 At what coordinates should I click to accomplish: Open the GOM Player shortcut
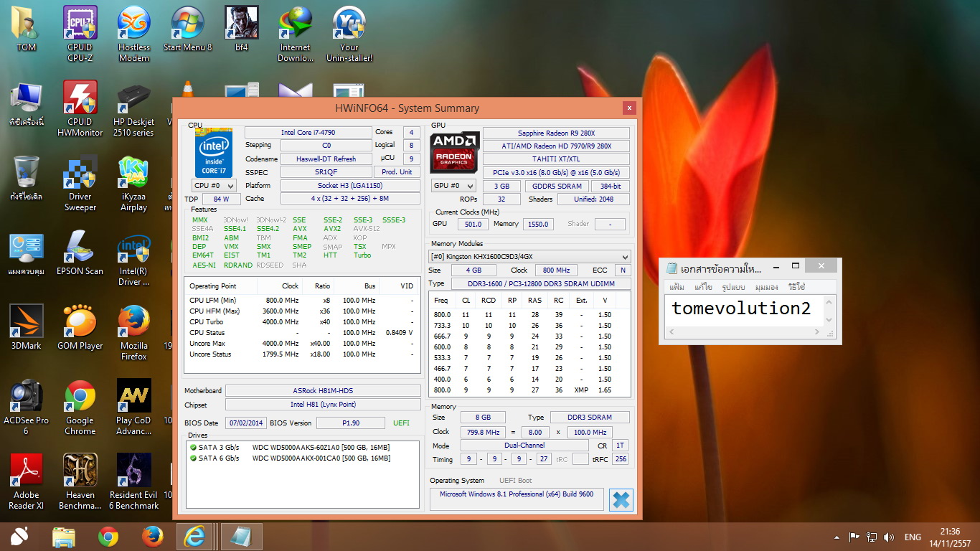tap(80, 328)
